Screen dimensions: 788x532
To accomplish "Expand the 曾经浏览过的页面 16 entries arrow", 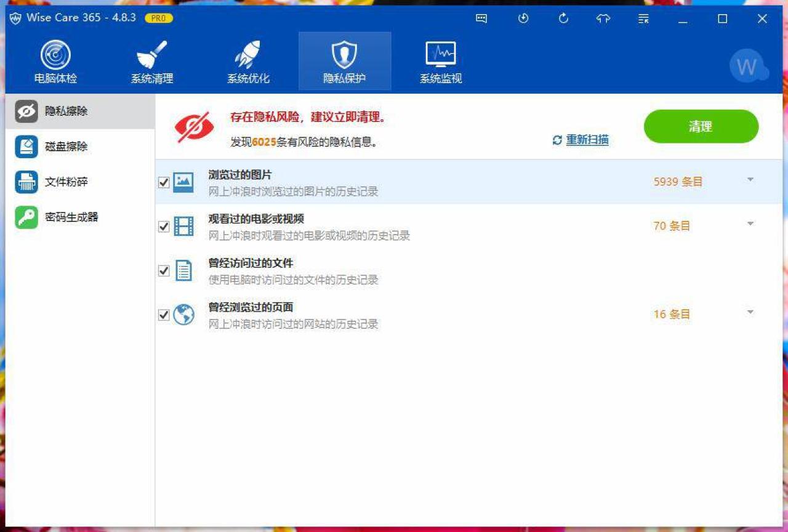I will 750,313.
